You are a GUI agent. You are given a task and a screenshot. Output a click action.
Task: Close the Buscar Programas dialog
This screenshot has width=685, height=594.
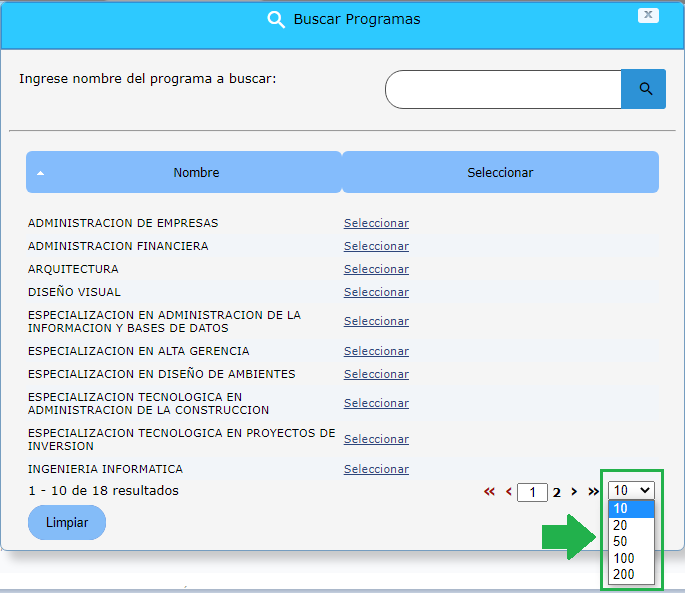(648, 15)
